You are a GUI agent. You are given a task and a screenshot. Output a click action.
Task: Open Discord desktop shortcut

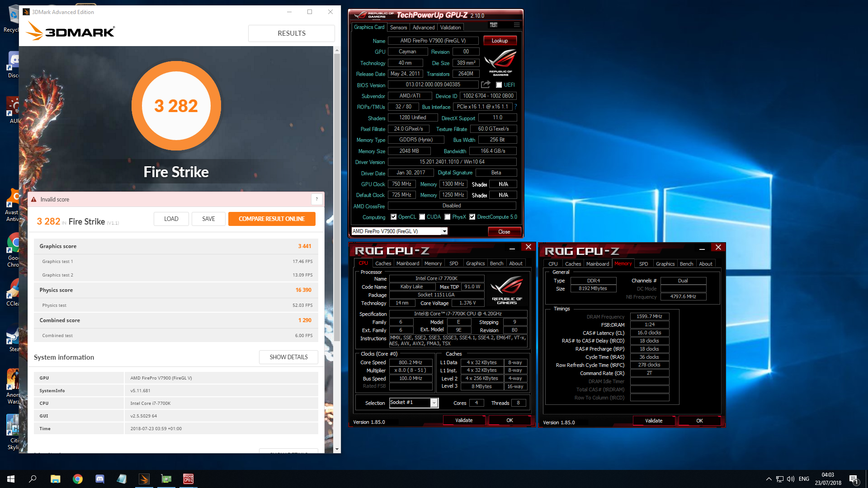13,65
